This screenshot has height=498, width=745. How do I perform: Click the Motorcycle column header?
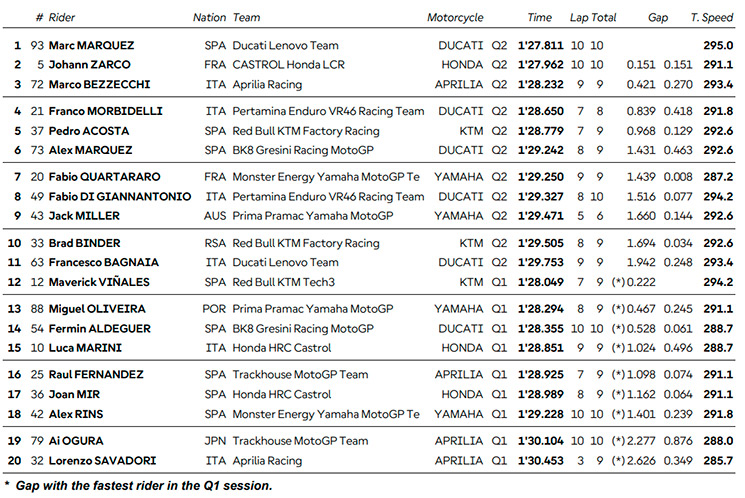coord(455,18)
